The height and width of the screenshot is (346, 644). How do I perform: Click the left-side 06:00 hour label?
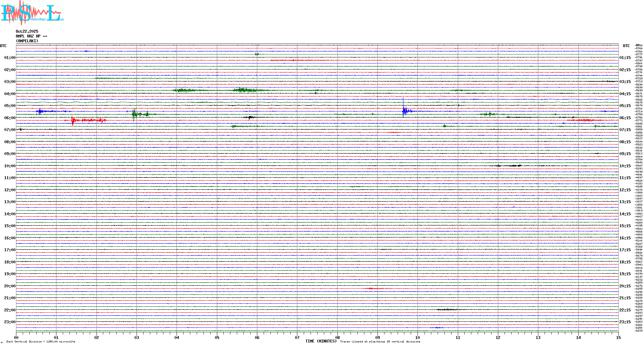(x=10, y=118)
